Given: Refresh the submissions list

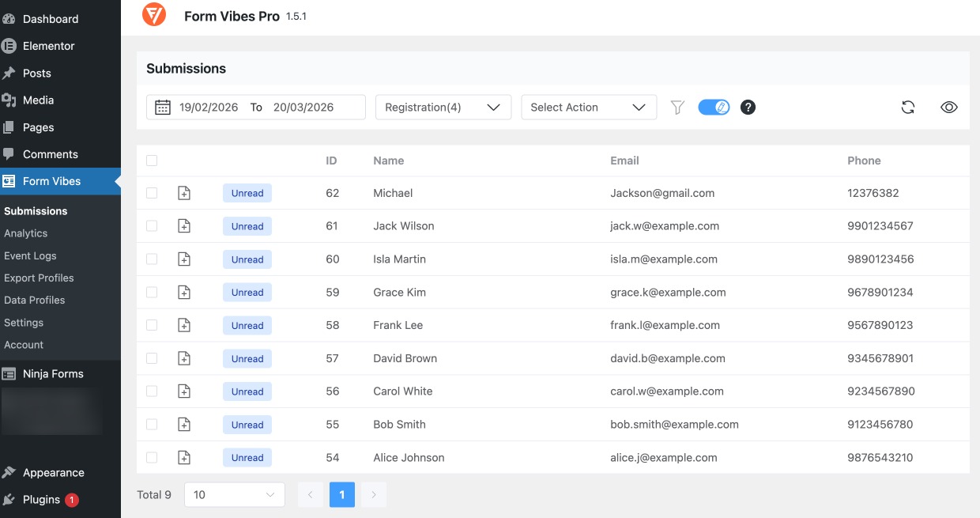Looking at the screenshot, I should tap(908, 106).
